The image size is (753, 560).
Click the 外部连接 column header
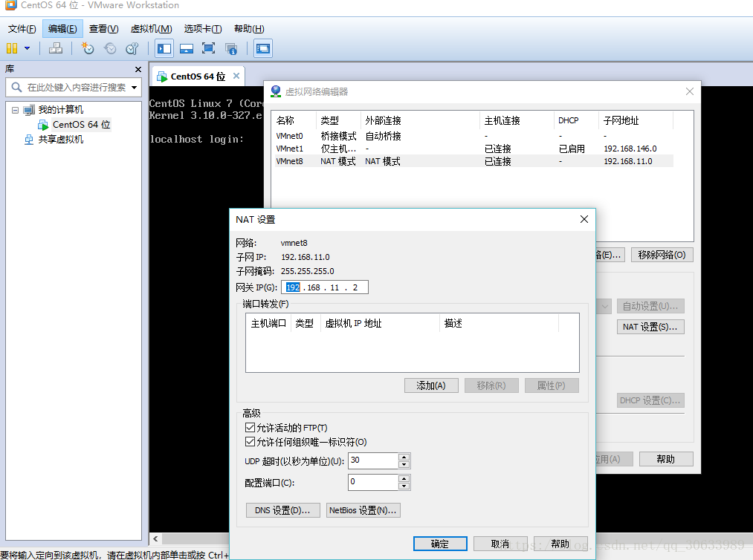click(x=419, y=121)
